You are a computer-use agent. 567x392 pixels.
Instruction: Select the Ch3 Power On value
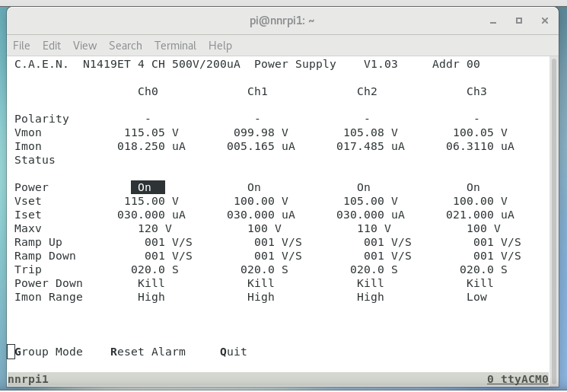coord(473,187)
